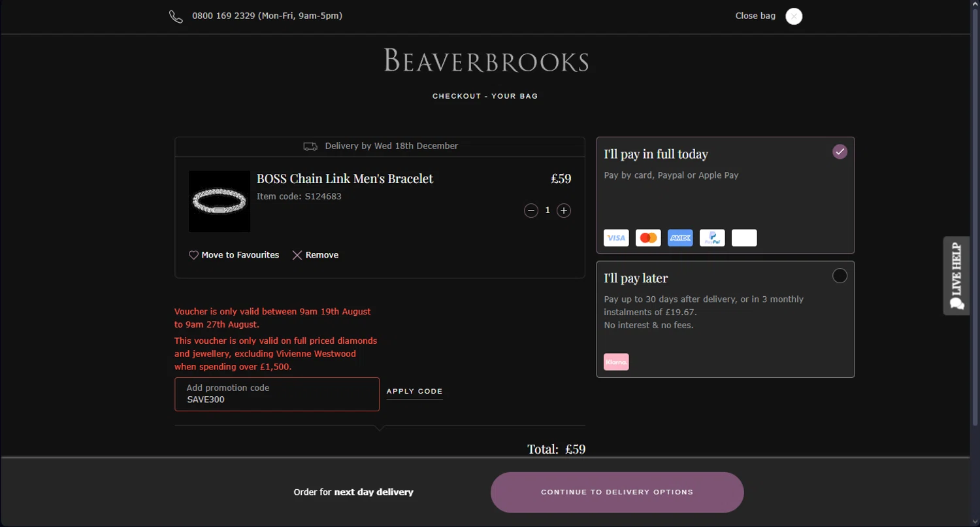Remove the bracelet from the bag
Viewport: 980px width, 527px height.
click(316, 255)
